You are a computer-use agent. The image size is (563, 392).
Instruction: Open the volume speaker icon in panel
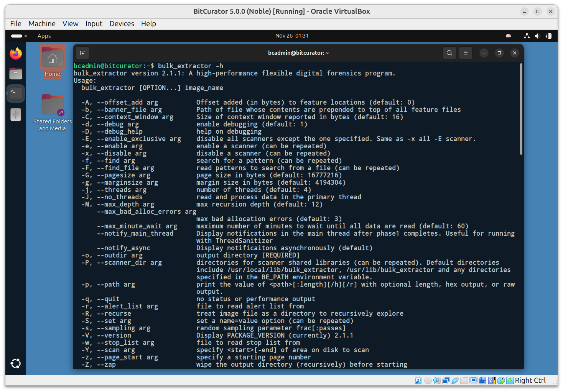[538, 36]
